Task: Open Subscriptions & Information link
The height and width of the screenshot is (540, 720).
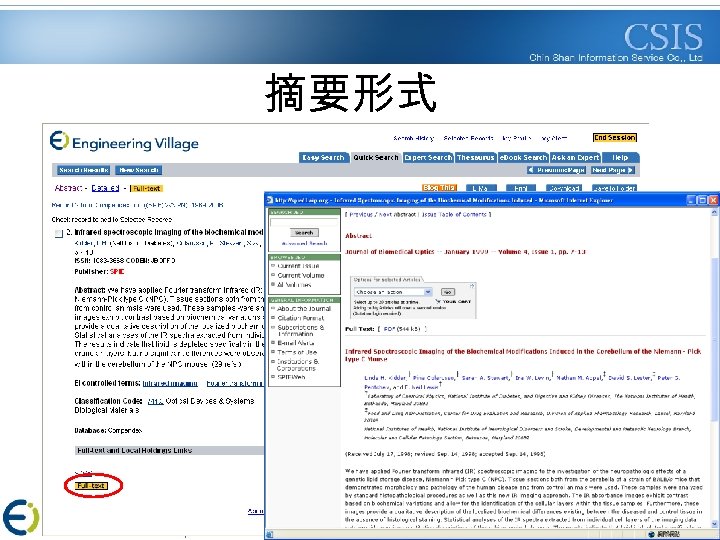Action: click(x=300, y=331)
